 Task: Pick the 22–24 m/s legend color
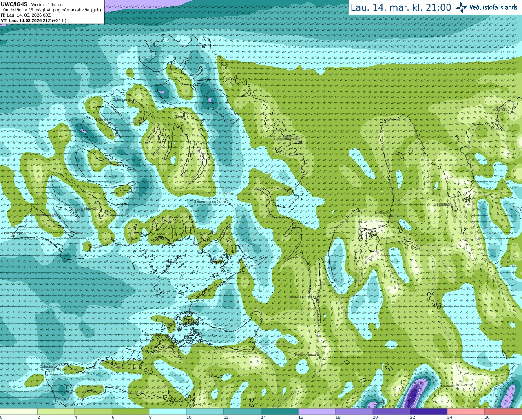[x=429, y=411]
